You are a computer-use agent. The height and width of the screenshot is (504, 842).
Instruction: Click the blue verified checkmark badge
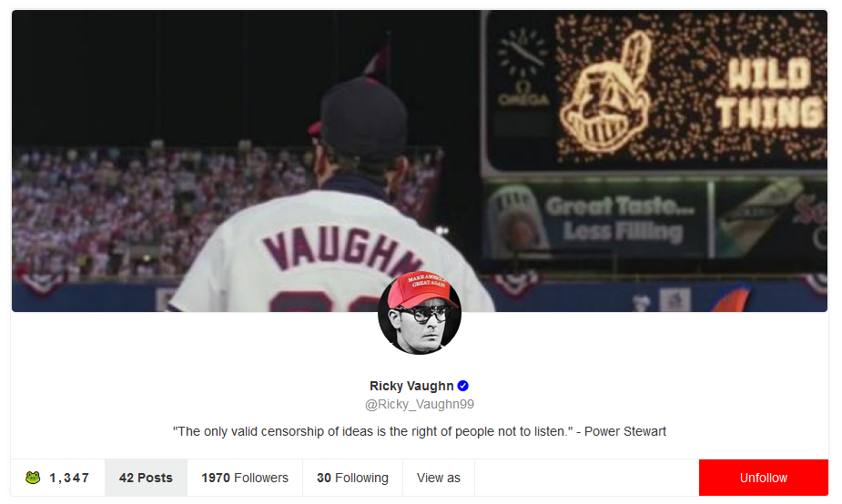[463, 386]
